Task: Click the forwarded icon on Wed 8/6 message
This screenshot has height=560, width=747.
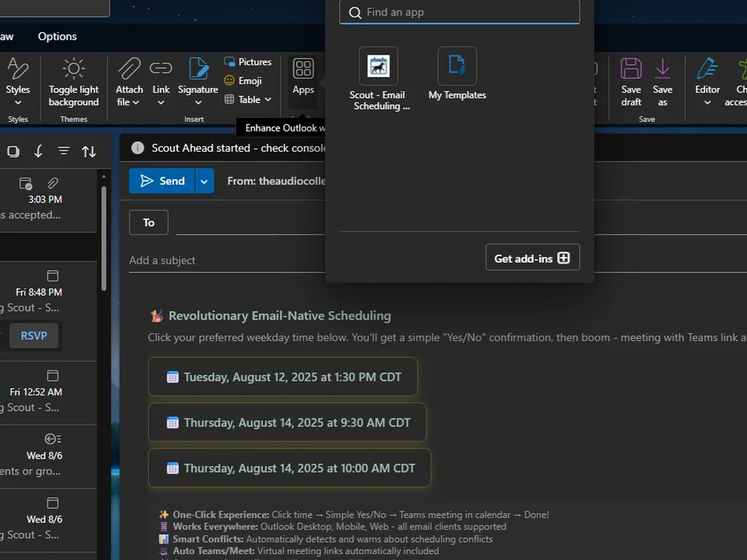Action: pos(52,438)
